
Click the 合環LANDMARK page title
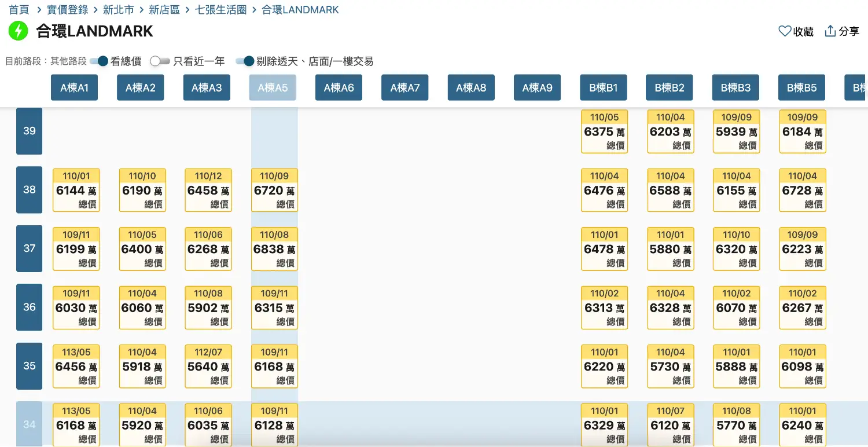coord(94,31)
